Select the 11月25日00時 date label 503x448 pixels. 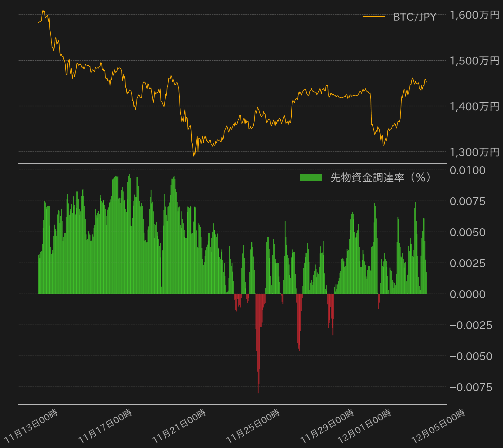pos(253,426)
